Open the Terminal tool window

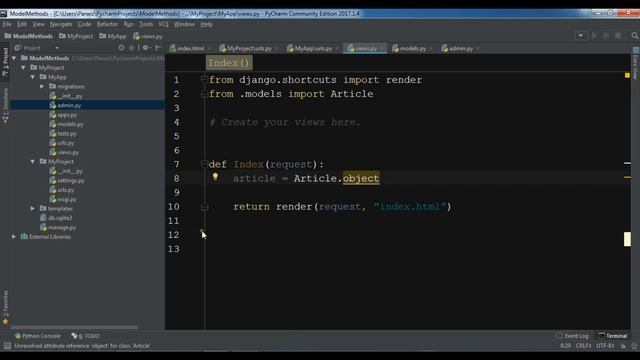(x=613, y=336)
